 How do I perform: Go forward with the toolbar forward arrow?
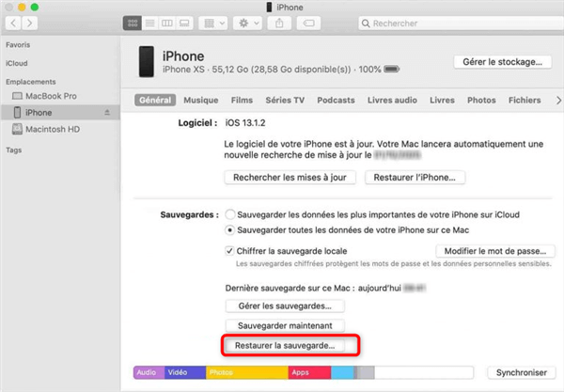click(x=29, y=24)
